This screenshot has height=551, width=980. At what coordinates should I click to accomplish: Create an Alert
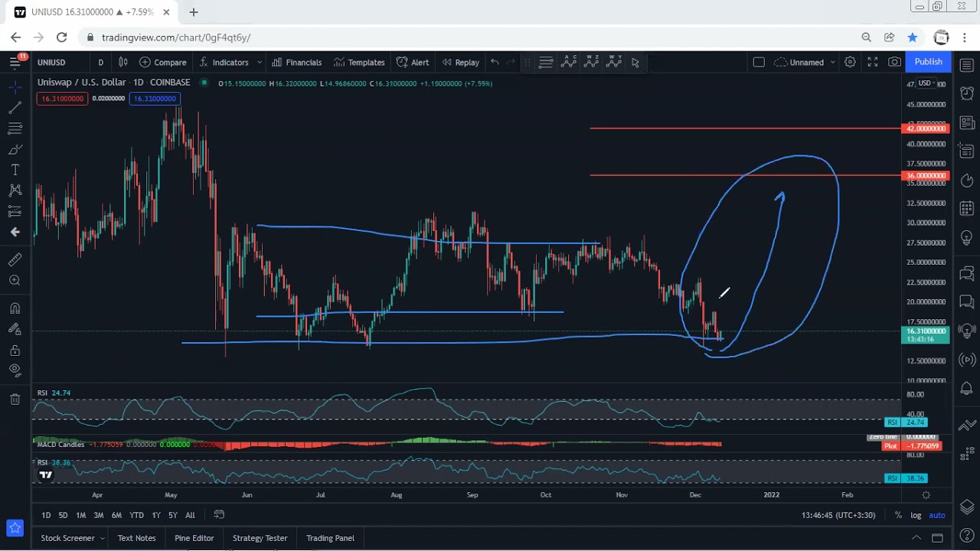(x=413, y=62)
